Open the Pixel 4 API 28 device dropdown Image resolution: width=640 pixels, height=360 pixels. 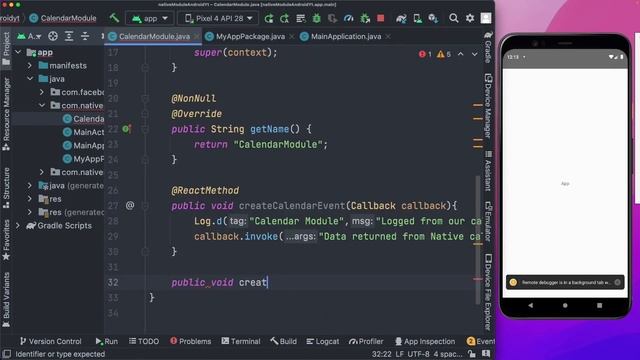pos(219,18)
